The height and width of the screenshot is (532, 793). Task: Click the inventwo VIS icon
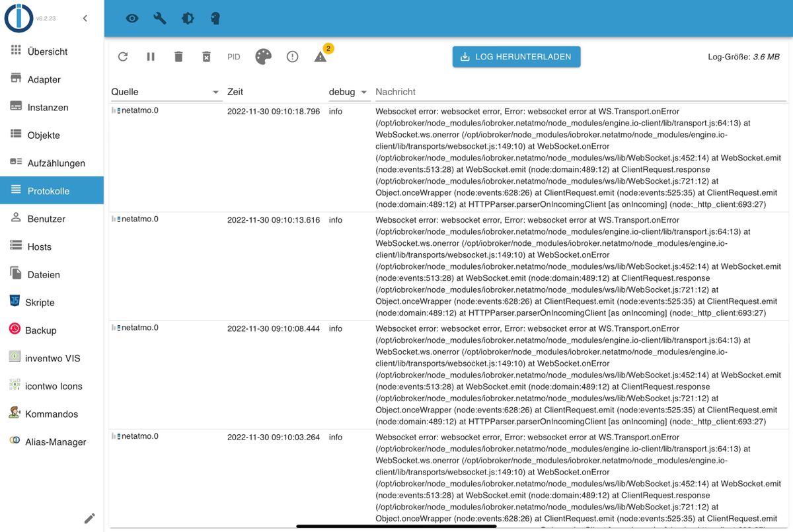tap(15, 357)
